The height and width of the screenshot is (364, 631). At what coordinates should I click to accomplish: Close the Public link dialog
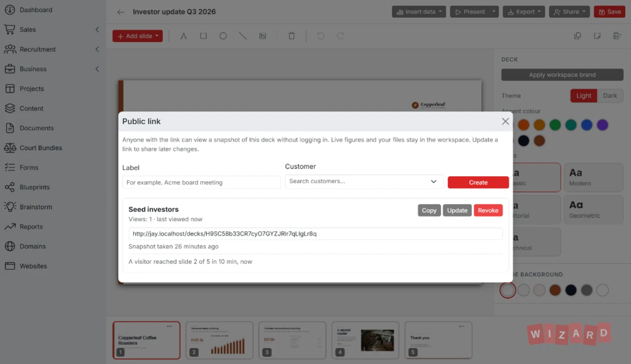click(505, 121)
